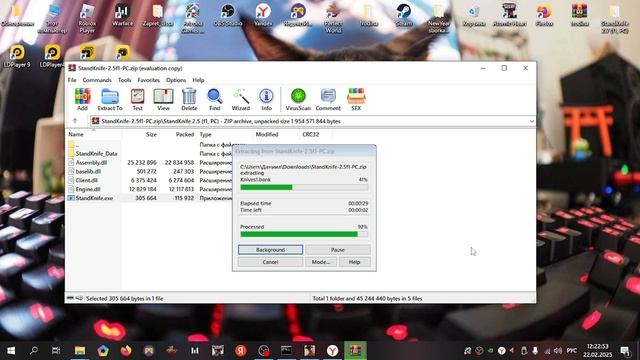Open the New Year folder on desktop
Image resolution: width=640 pixels, height=360 pixels.
[x=438, y=18]
